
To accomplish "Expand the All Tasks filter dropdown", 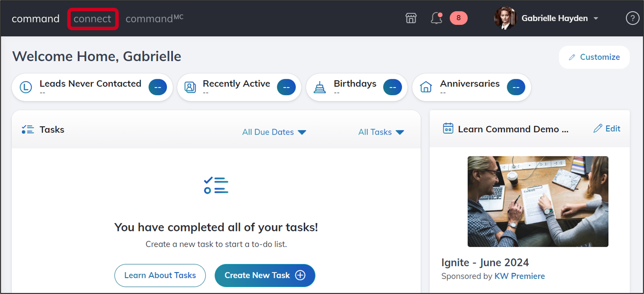I will 381,132.
